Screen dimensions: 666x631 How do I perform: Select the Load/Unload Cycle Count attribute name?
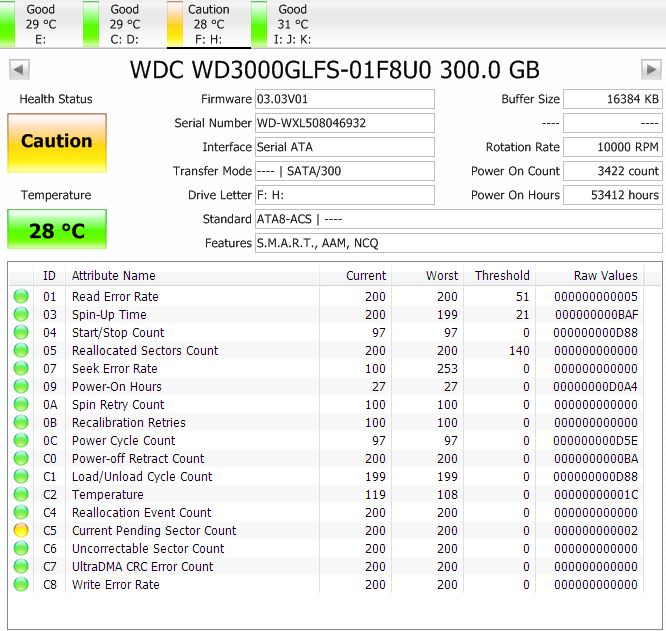pyautogui.click(x=142, y=477)
